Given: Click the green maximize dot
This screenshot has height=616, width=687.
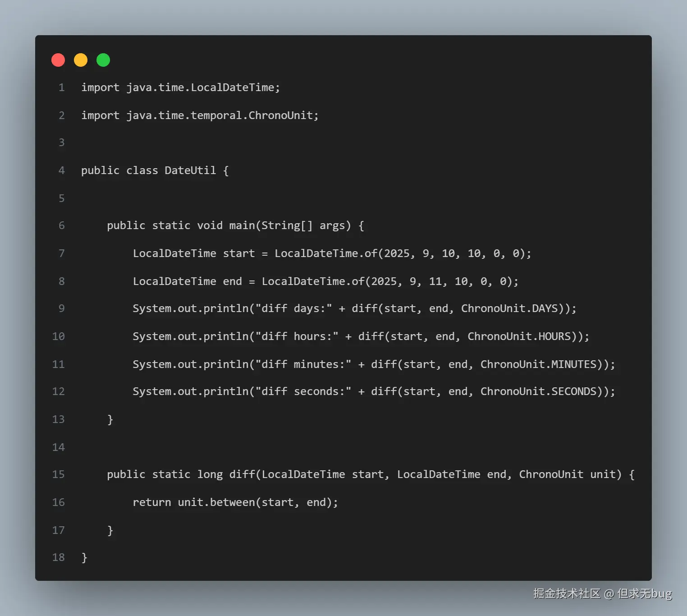Looking at the screenshot, I should click(x=103, y=60).
